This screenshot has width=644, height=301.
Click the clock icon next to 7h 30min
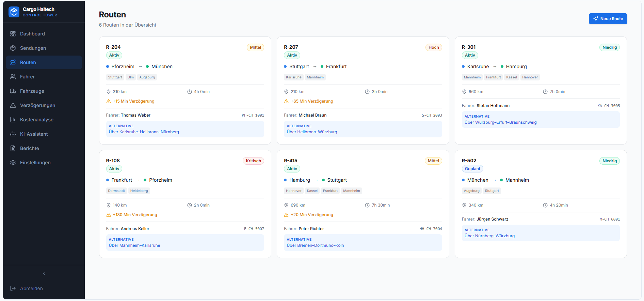point(367,205)
